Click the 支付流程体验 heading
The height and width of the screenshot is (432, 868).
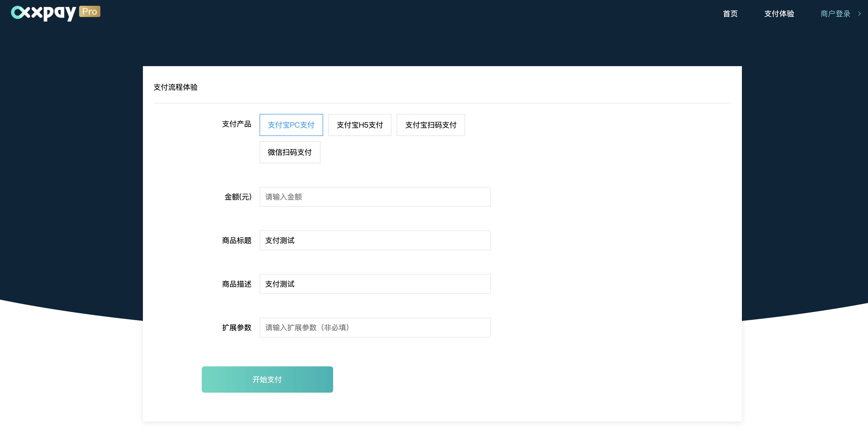[175, 87]
